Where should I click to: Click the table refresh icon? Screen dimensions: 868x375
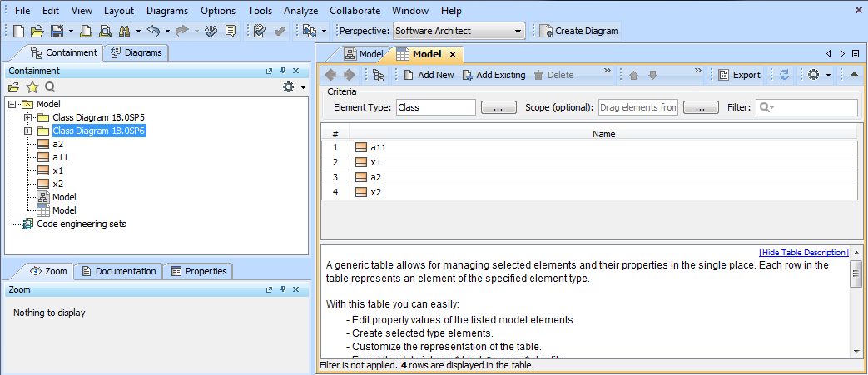click(x=784, y=75)
